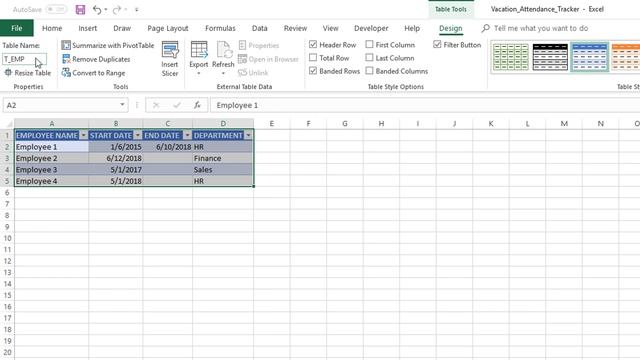Enable the Last Column checkbox
640x360 pixels.
(x=369, y=58)
